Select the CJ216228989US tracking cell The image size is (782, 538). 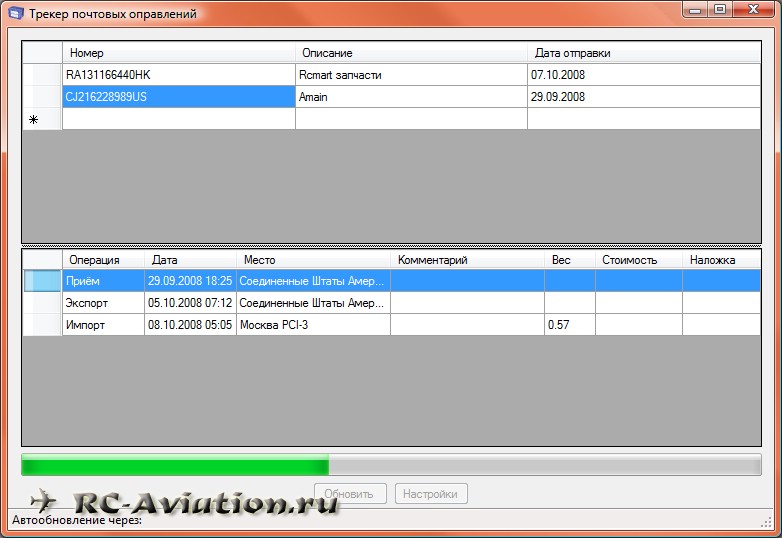(178, 97)
